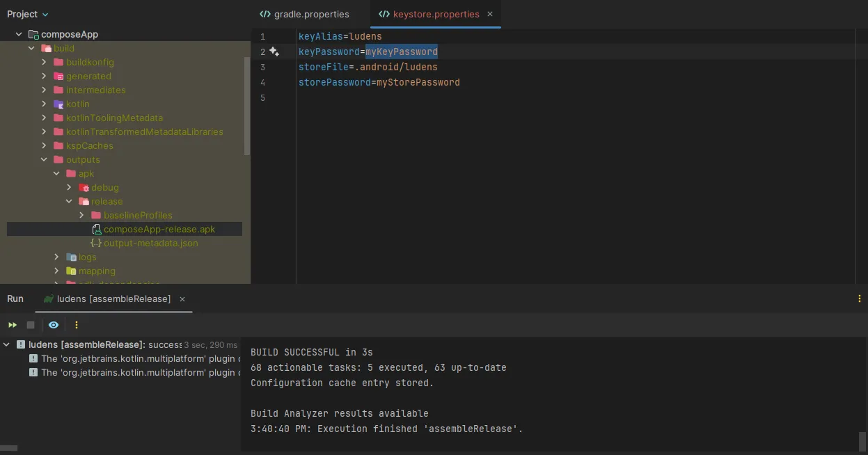Screen dimensions: 868x455
Task: Open the Project view switcher dropdown
Action: 26,13
